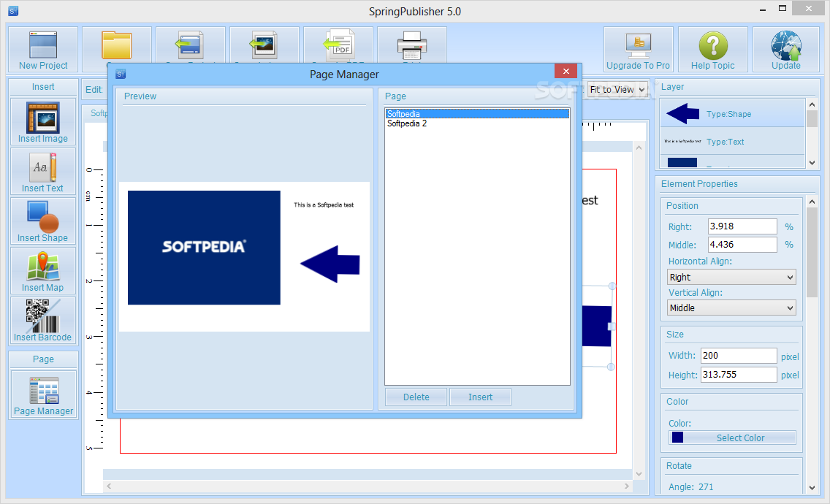The width and height of the screenshot is (830, 504).
Task: Click the Layer panel scroll-up arrow
Action: click(812, 105)
